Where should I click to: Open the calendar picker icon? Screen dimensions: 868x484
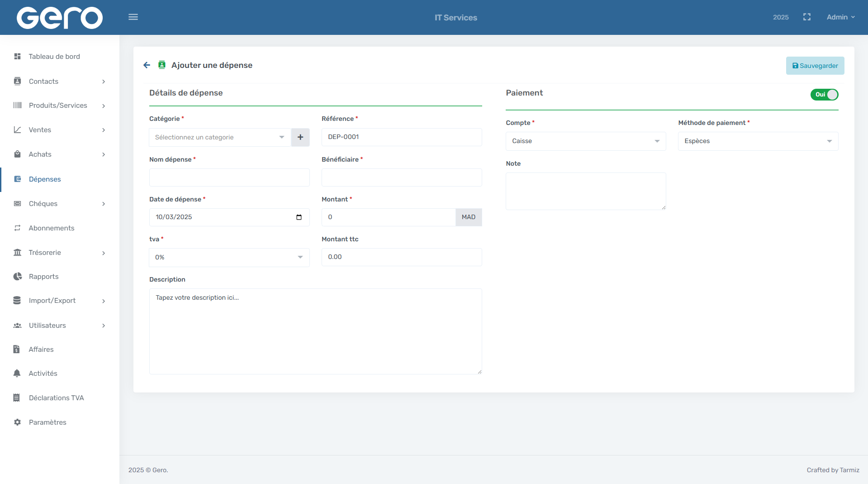pos(299,217)
